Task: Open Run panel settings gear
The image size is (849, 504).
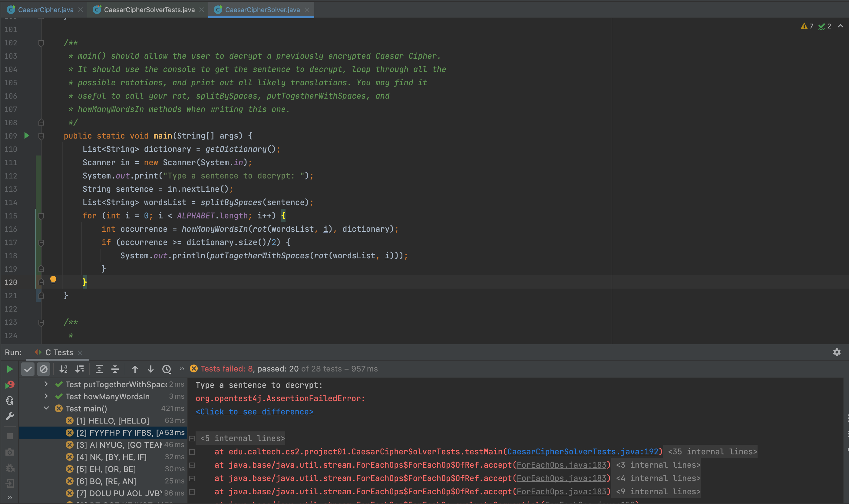Action: (x=836, y=352)
